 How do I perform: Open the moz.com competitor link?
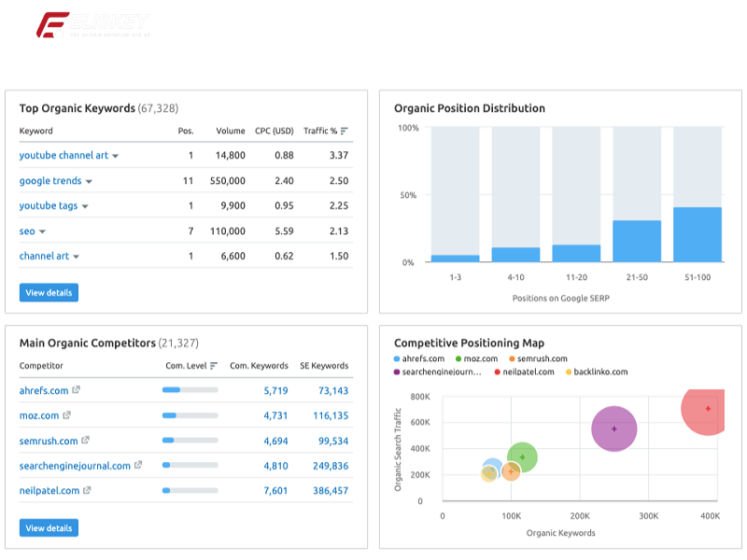point(39,414)
